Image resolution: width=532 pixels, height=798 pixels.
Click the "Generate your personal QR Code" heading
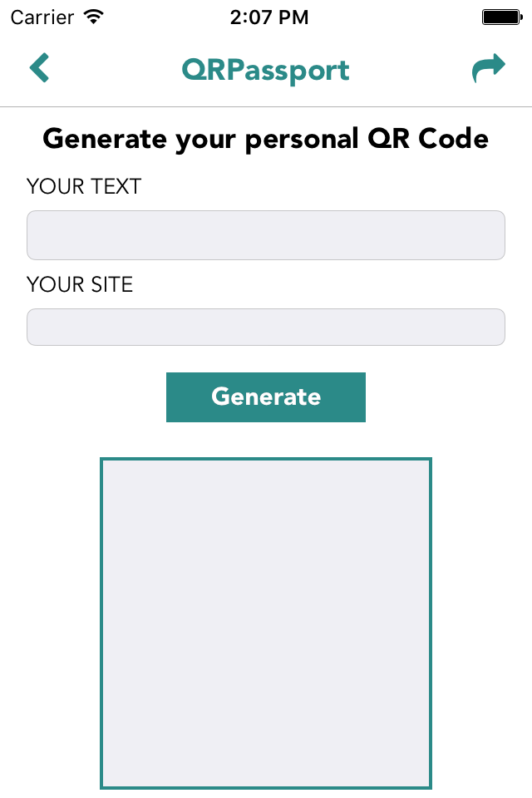pyautogui.click(x=266, y=139)
